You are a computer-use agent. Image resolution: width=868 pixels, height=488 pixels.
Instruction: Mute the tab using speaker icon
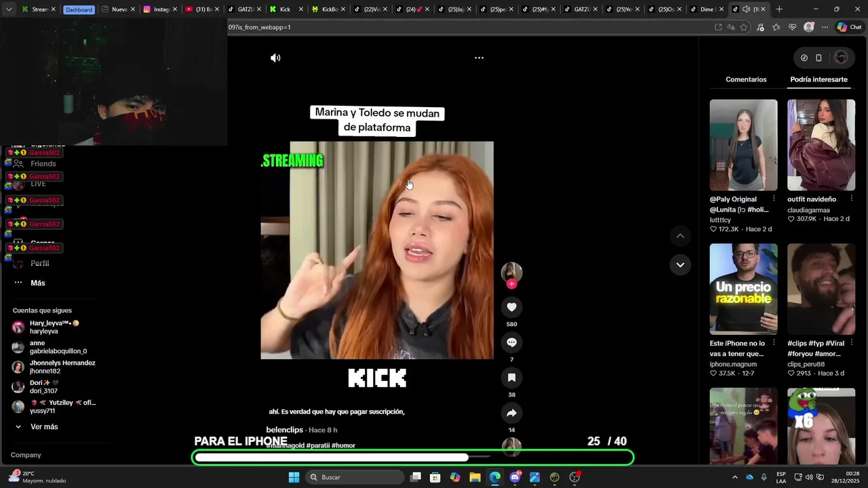pyautogui.click(x=747, y=9)
